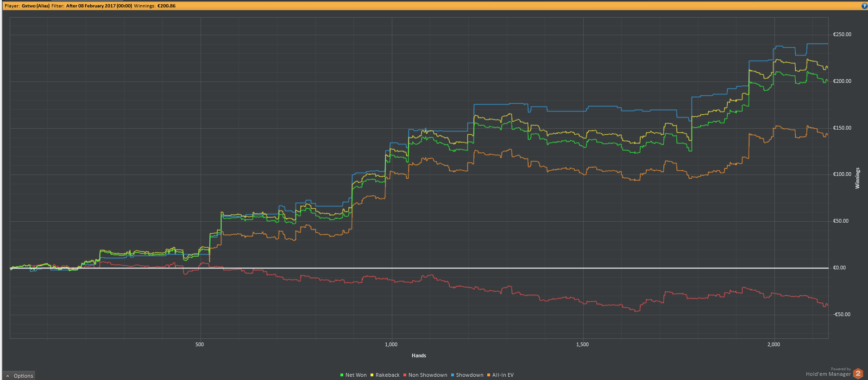Click the €50.00 axis label
The image size is (868, 380).
pyautogui.click(x=841, y=221)
